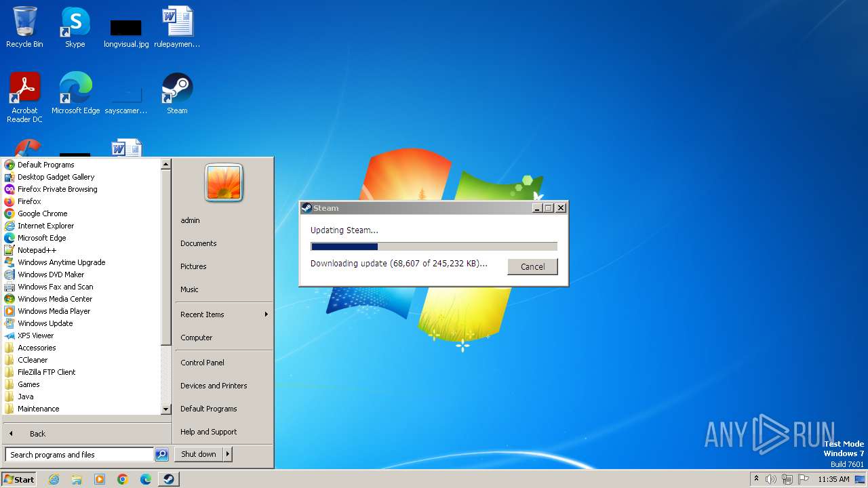
Task: Launch the Steam desktop shortcut
Action: click(177, 93)
